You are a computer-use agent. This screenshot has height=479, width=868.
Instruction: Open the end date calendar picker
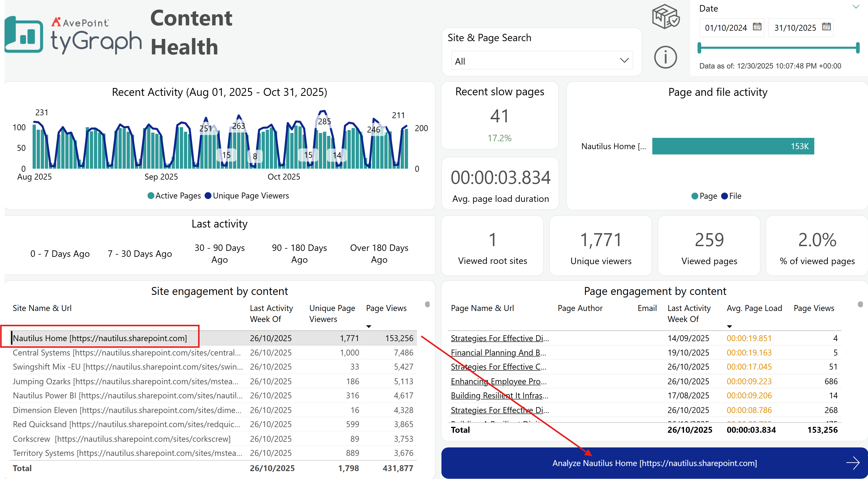pyautogui.click(x=826, y=27)
